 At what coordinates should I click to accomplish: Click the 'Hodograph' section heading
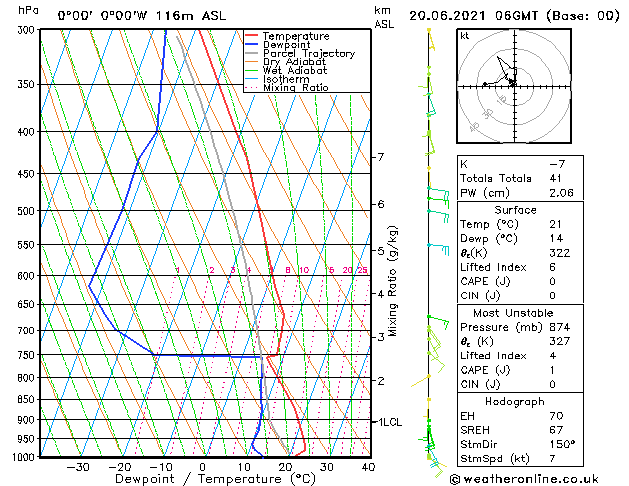tap(515, 402)
